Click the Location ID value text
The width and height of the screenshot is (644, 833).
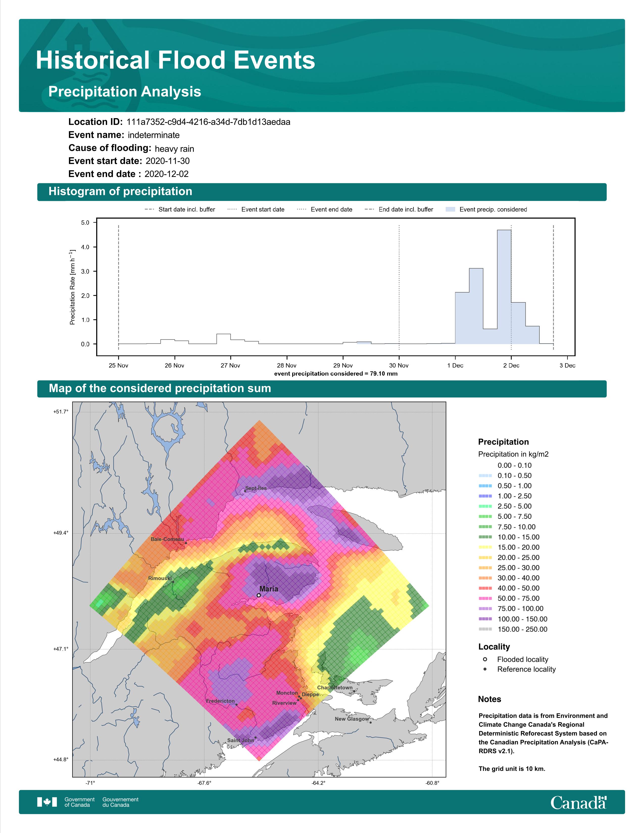click(208, 122)
